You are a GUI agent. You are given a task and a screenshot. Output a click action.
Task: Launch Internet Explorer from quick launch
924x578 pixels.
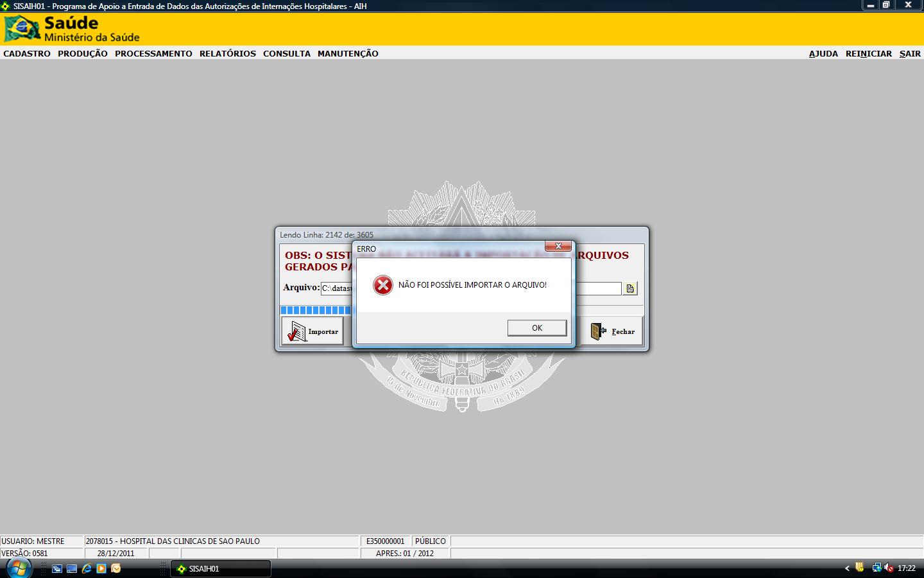pos(87,568)
